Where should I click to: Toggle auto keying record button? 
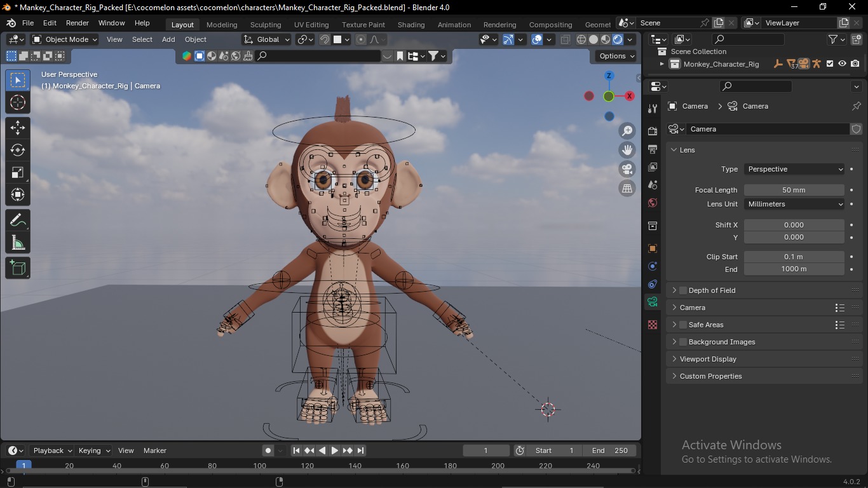pyautogui.click(x=268, y=451)
